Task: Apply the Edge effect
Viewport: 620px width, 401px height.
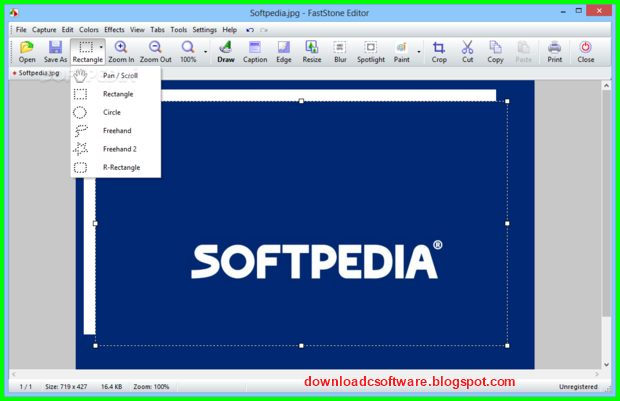Action: [x=284, y=52]
